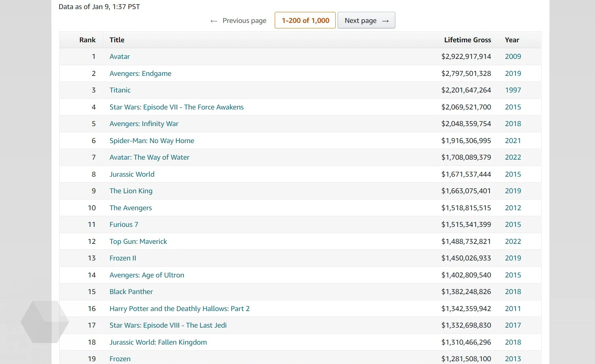The height and width of the screenshot is (364, 595).
Task: Open the Black Panther title link
Action: [x=131, y=292]
